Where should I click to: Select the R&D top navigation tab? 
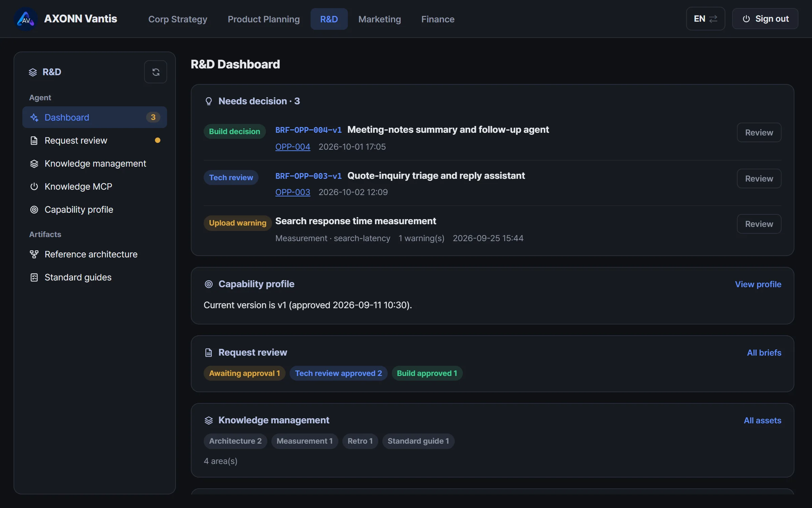(x=329, y=19)
